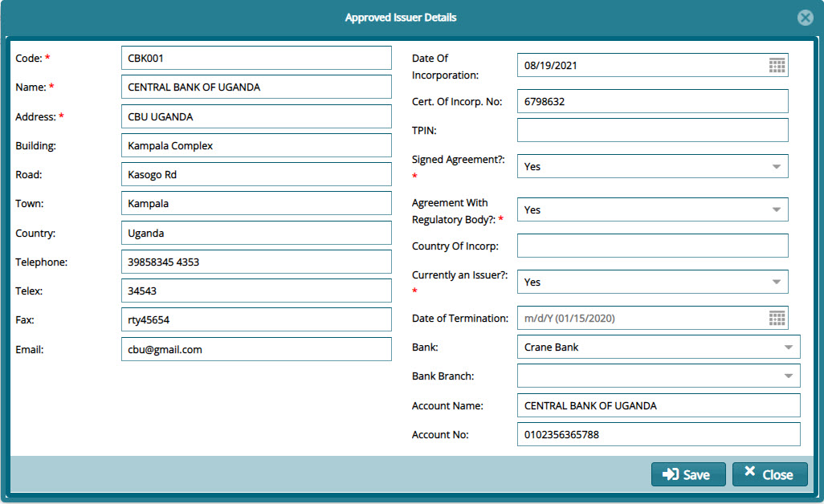
Task: Click the Close button at bottom
Action: point(770,474)
